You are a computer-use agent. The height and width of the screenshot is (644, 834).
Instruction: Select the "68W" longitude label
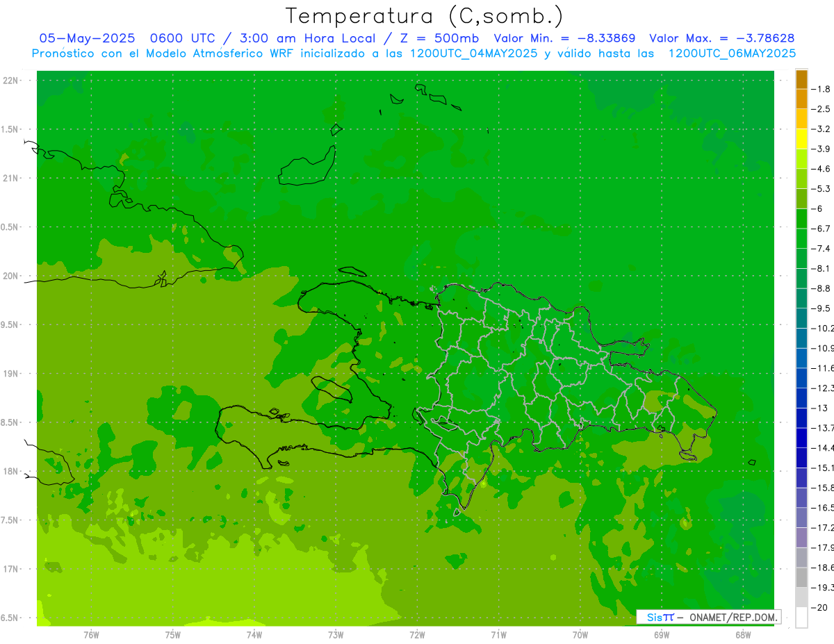click(743, 634)
